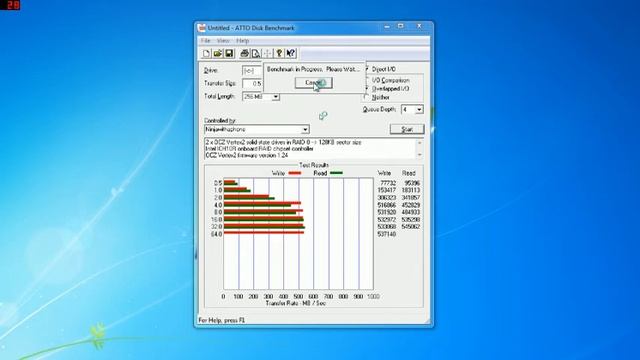Screen dimensions: 640x360
Task: Open the View menu
Action: pyautogui.click(x=223, y=41)
